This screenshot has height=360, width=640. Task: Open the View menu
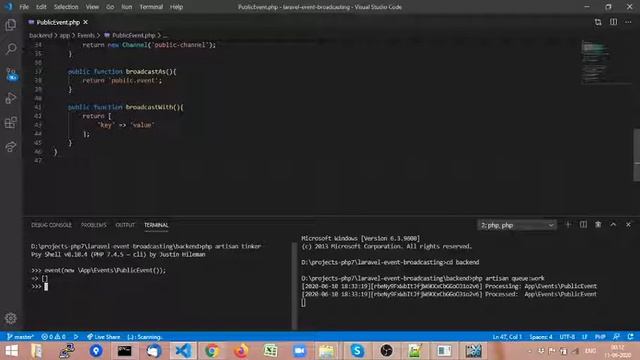[x=92, y=7]
